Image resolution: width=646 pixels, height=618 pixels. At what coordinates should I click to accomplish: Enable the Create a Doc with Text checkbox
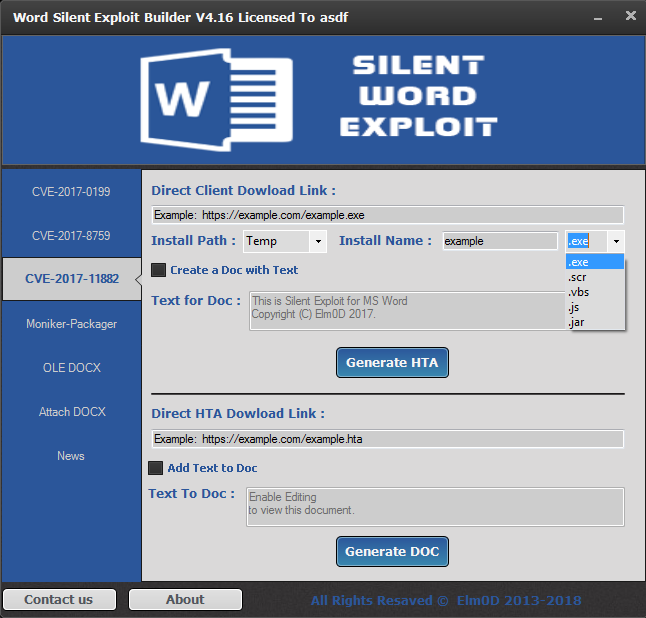click(x=158, y=270)
